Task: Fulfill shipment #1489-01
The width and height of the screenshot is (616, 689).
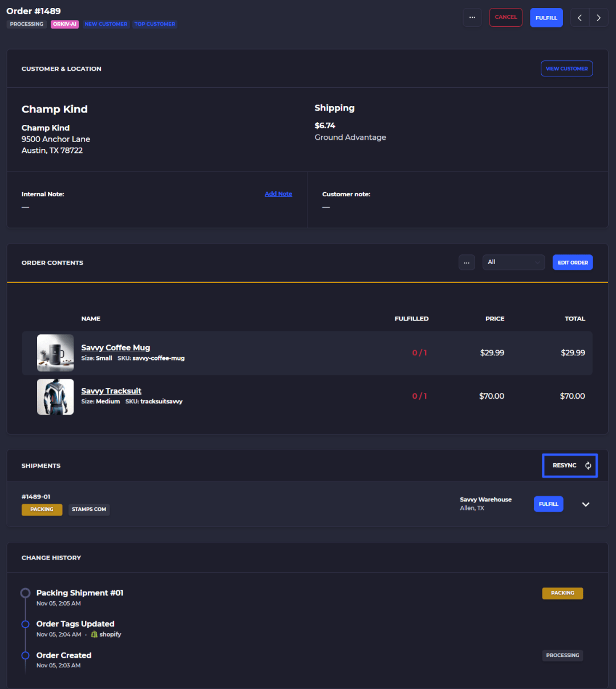Action: click(548, 504)
